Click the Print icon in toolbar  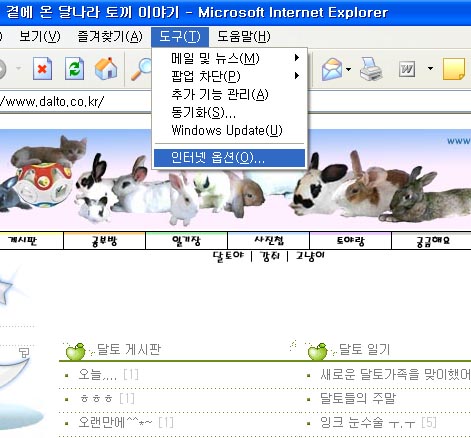click(371, 69)
